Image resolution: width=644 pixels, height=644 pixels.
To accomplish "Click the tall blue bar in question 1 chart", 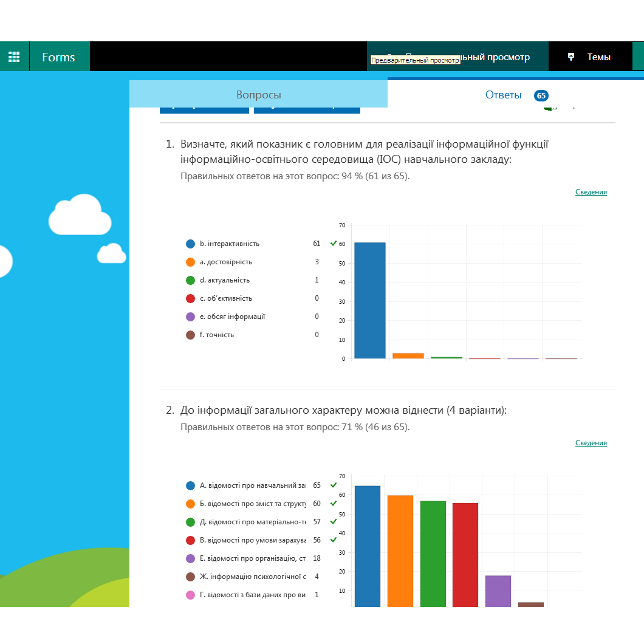I will (x=369, y=300).
